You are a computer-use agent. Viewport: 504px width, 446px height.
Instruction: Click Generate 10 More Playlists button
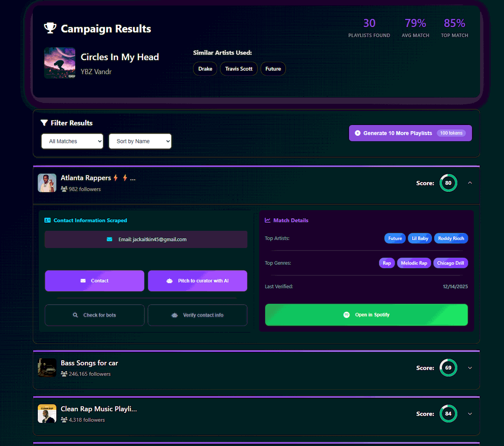[410, 133]
